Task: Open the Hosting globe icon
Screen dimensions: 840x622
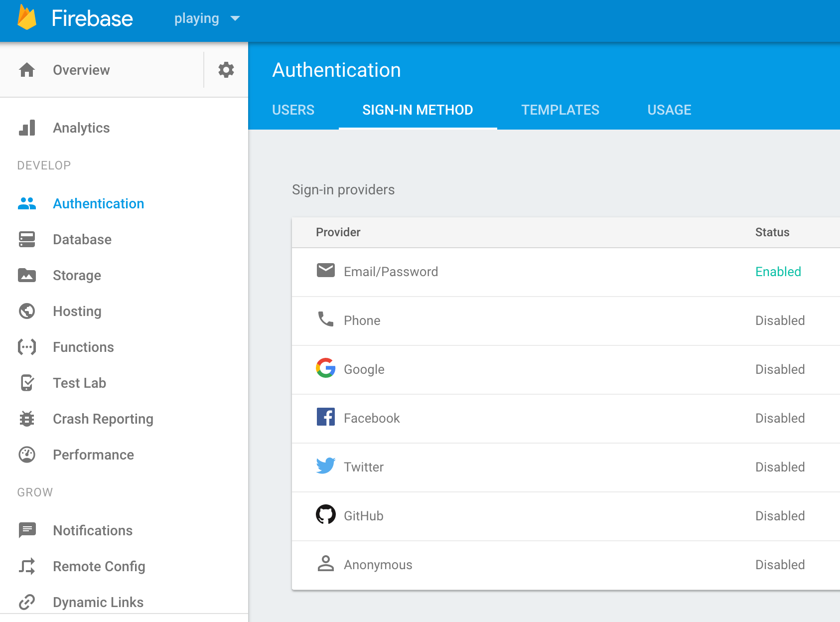Action: [x=27, y=311]
